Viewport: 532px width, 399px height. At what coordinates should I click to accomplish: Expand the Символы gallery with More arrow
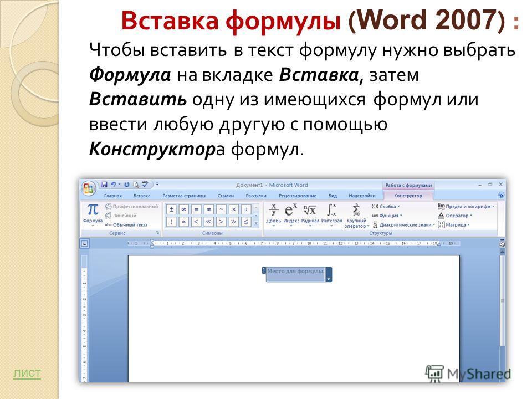(256, 223)
